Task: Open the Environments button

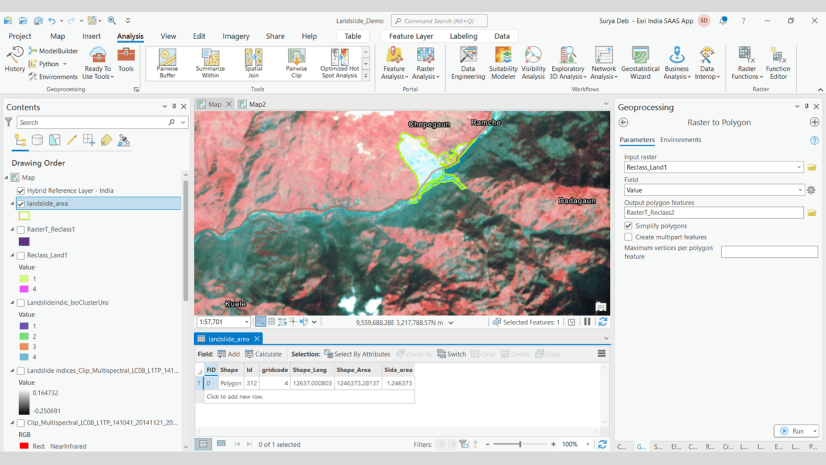Action: coord(53,77)
